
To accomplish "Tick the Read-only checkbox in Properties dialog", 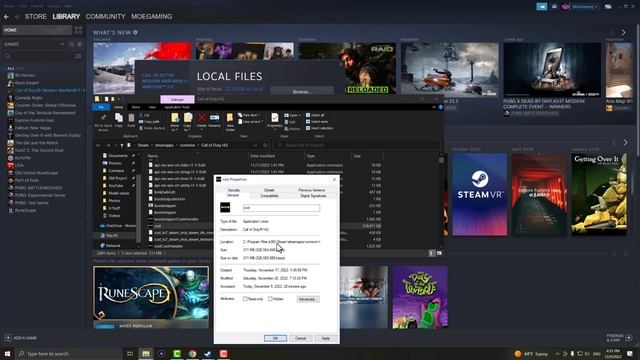I will pos(245,299).
